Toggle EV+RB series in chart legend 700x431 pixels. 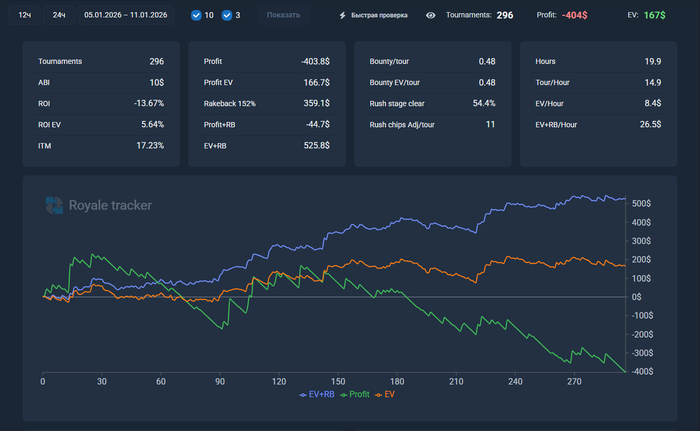[317, 394]
